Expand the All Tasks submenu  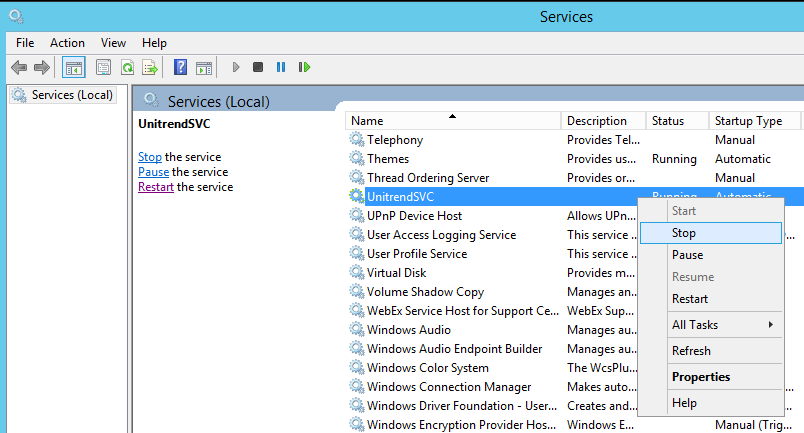point(711,325)
